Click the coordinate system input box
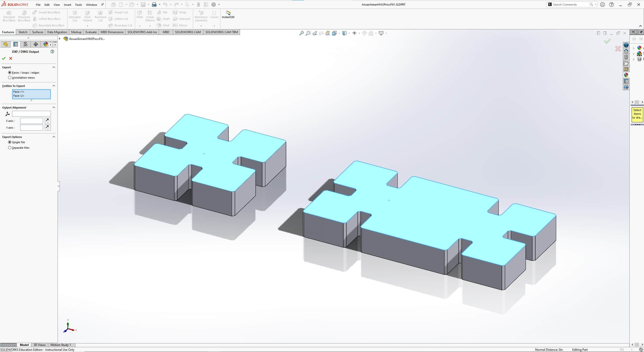 point(31,114)
